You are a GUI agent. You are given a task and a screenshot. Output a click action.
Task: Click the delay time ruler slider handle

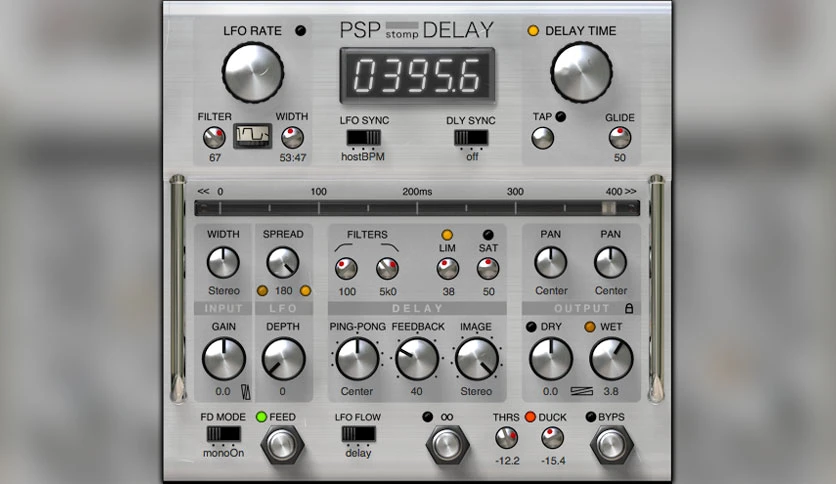(x=608, y=208)
